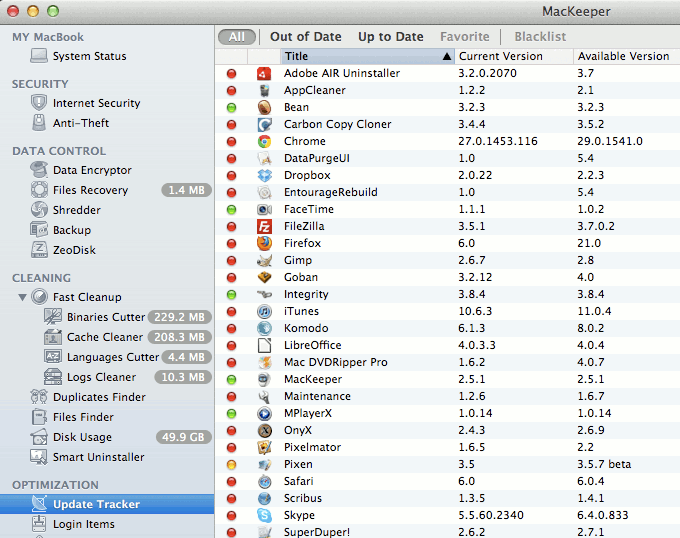
Task: Click Skype current version 5.5.60.2340
Action: click(491, 515)
